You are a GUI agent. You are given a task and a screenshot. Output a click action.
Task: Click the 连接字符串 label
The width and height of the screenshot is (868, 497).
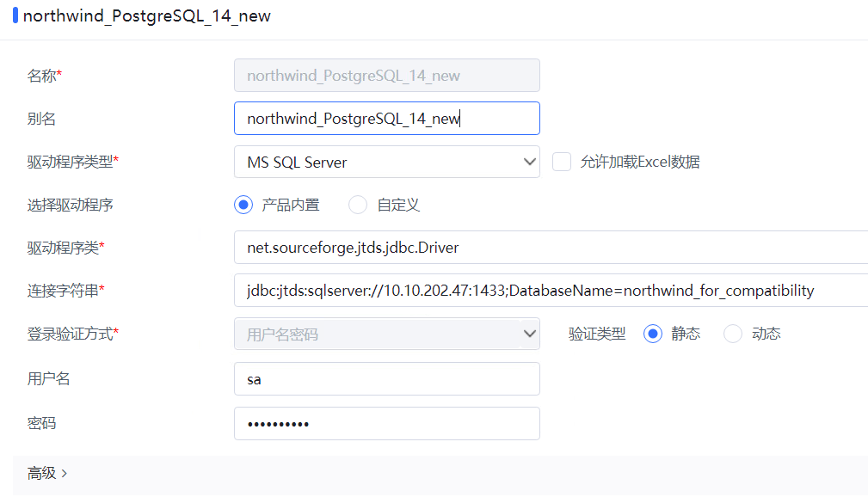(65, 290)
